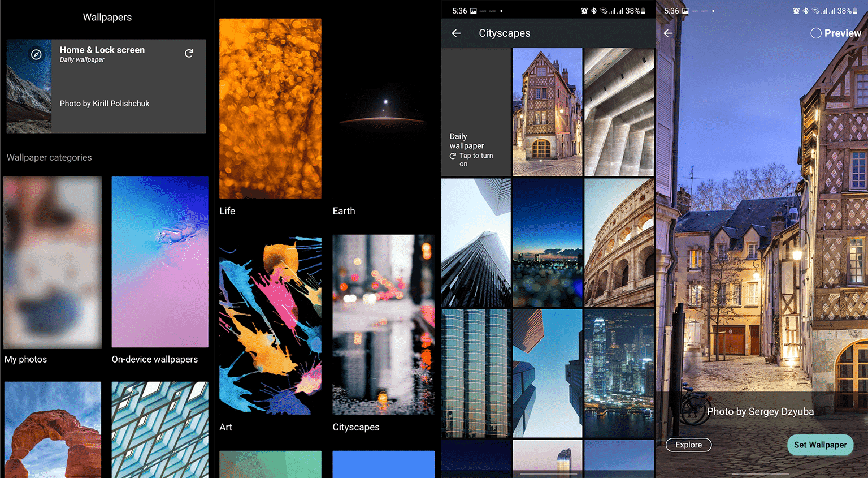Select the Hong Kong night skyline wallpaper

click(x=619, y=373)
